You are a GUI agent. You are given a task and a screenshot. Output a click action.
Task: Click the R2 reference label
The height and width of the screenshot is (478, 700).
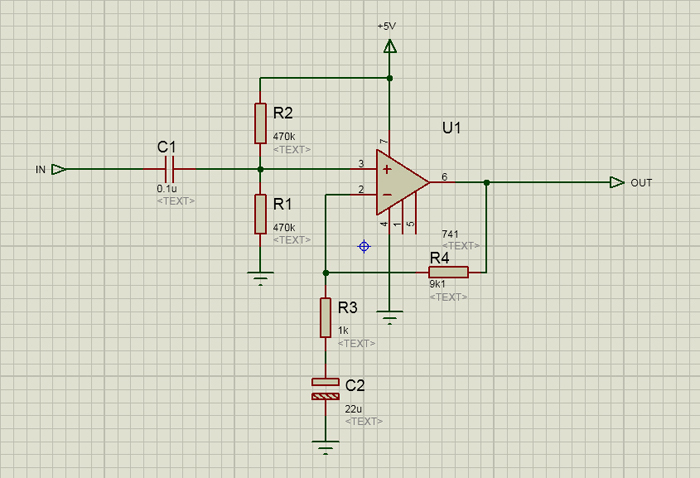tap(283, 113)
